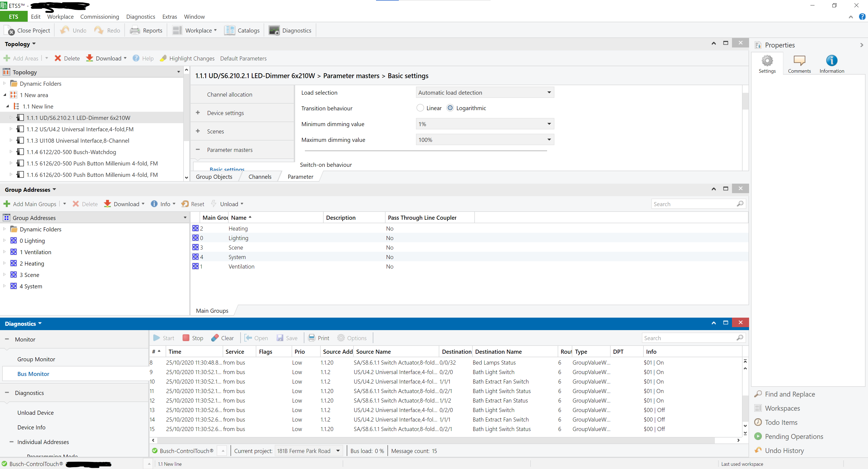Clear the bus monitor log

coord(215,338)
